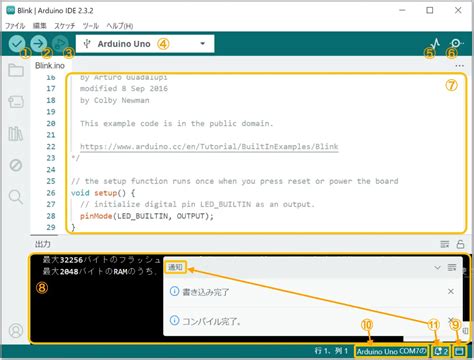Open the Debug sidebar panel icon
474x360 pixels.
pyautogui.click(x=16, y=165)
